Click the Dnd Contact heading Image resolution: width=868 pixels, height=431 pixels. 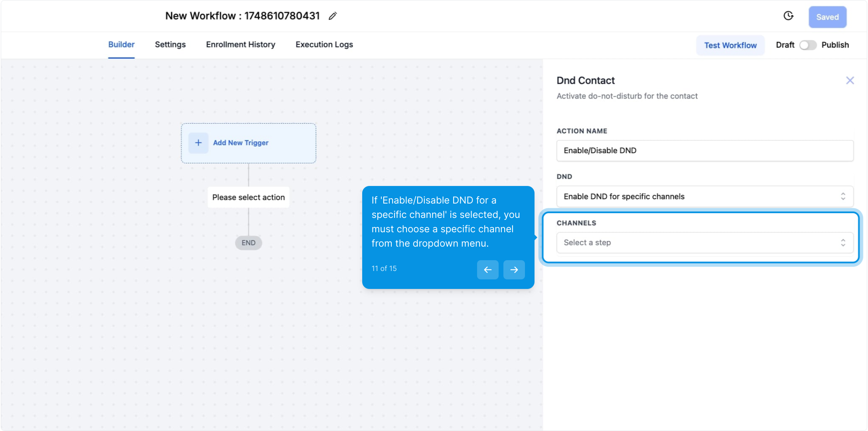[586, 81]
